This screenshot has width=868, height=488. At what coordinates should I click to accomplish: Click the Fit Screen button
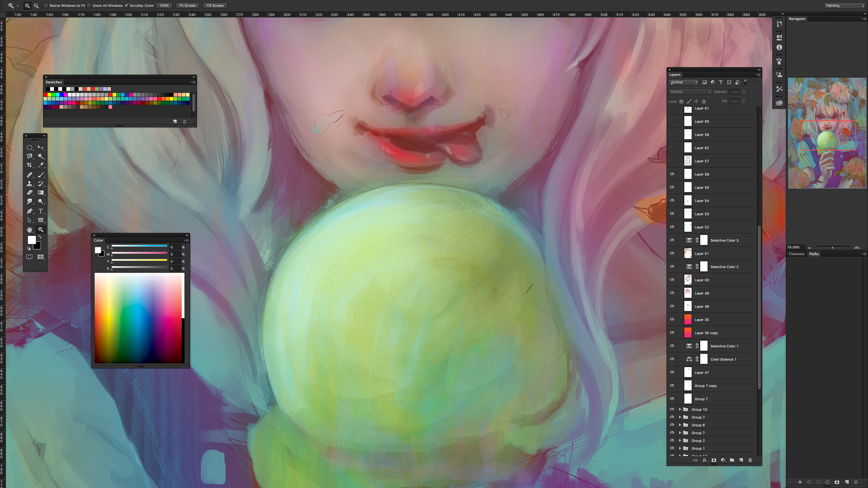187,5
